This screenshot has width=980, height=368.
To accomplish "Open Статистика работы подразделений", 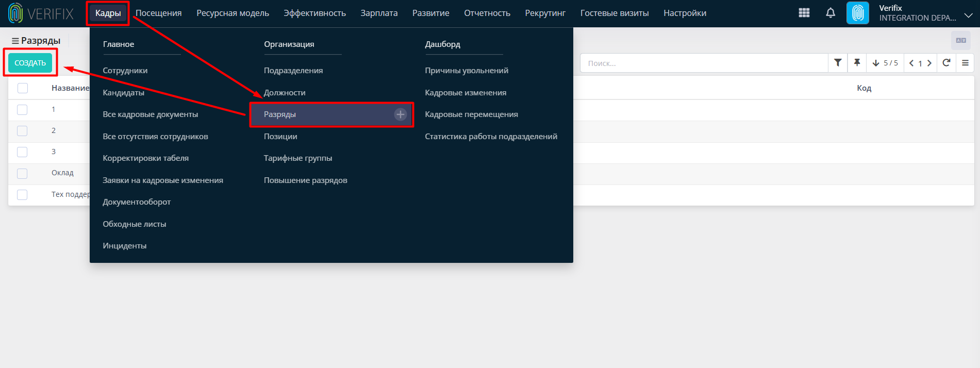I will pyautogui.click(x=491, y=137).
